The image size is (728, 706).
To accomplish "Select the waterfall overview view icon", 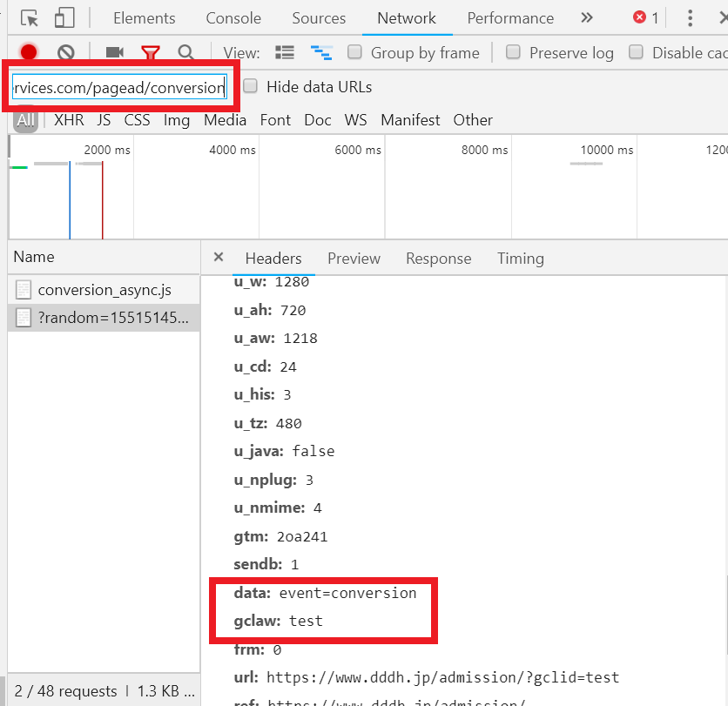I will click(321, 53).
